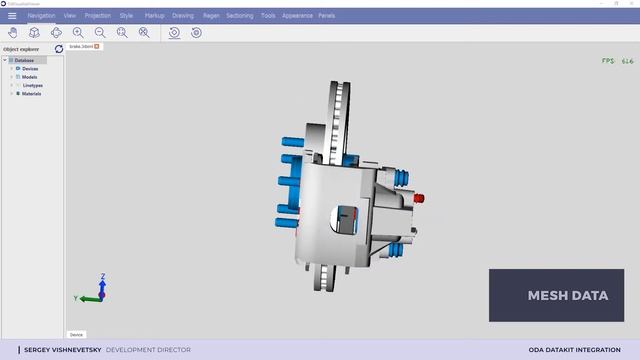The width and height of the screenshot is (640, 360).
Task: Open the Navigation ribbon tab
Action: [x=41, y=16]
